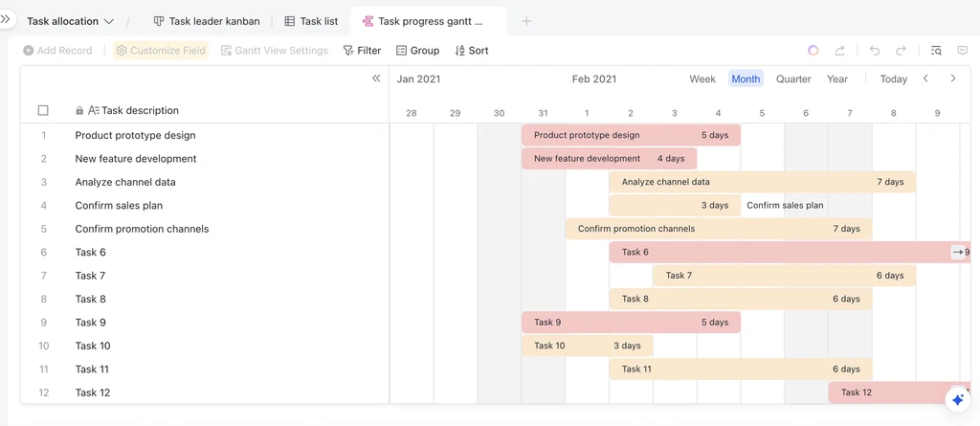Open the find records search icon
The width and height of the screenshot is (980, 426).
pyautogui.click(x=936, y=51)
